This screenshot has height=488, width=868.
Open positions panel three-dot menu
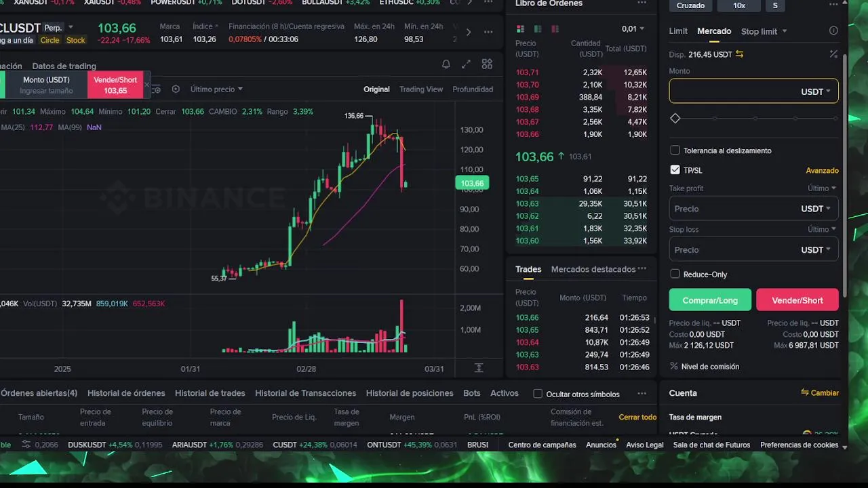click(642, 394)
